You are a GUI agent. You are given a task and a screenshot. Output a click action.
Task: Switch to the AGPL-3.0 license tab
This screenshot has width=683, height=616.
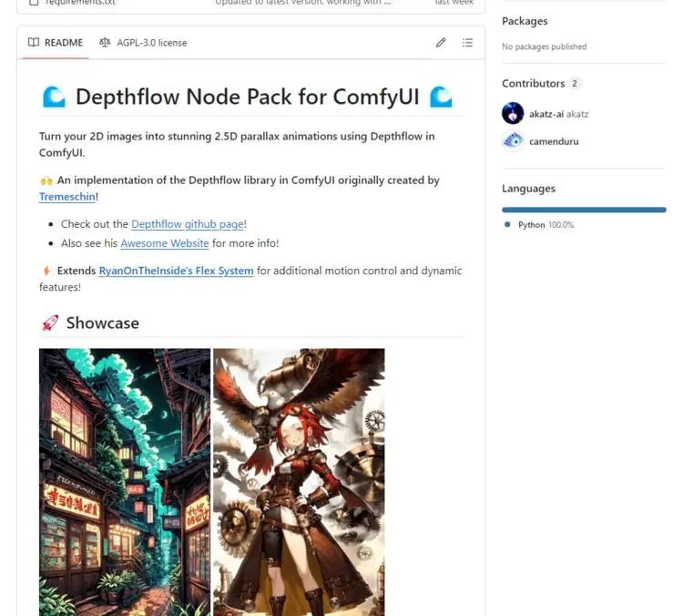pos(143,43)
